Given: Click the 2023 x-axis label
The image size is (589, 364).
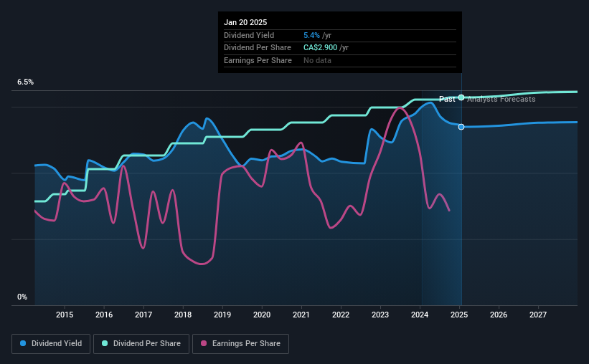Looking at the screenshot, I should point(380,315).
